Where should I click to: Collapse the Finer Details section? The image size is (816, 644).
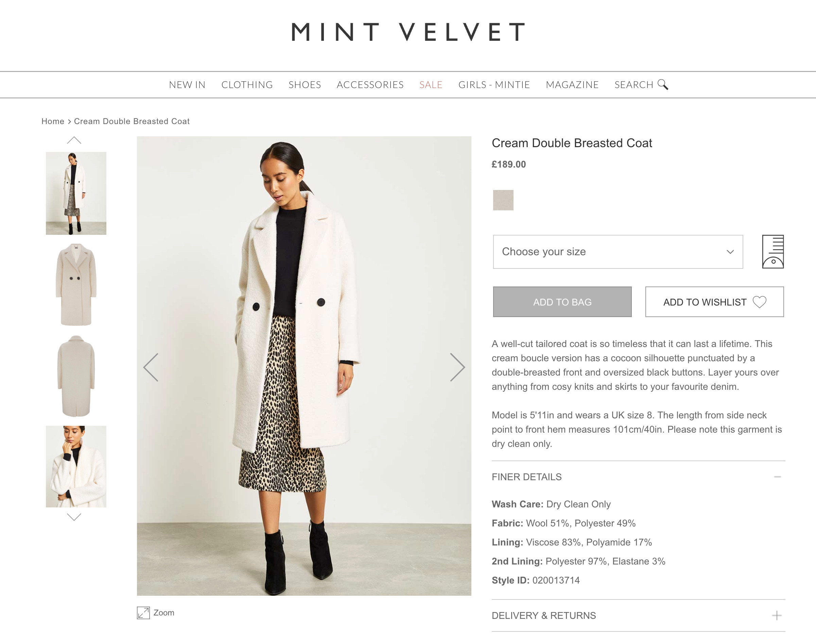pos(777,477)
